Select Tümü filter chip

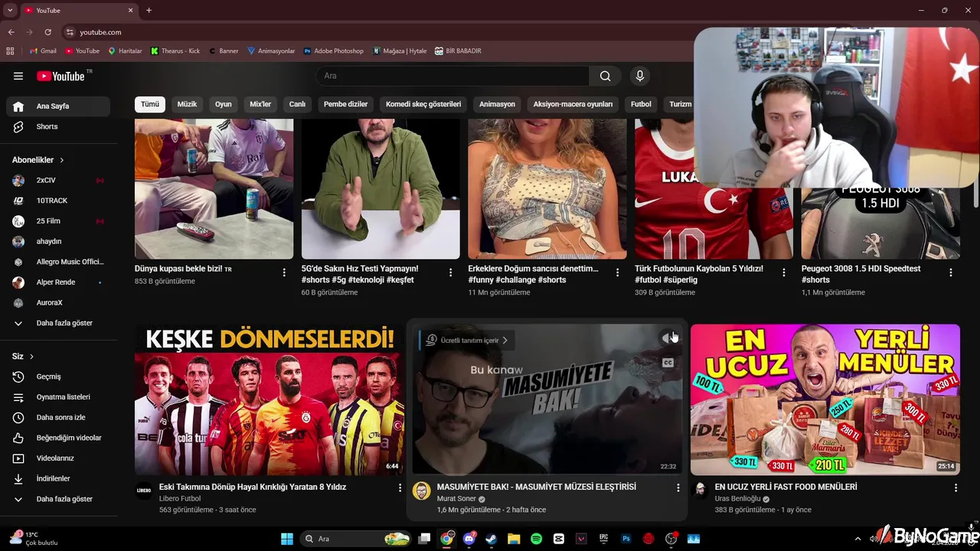click(150, 104)
